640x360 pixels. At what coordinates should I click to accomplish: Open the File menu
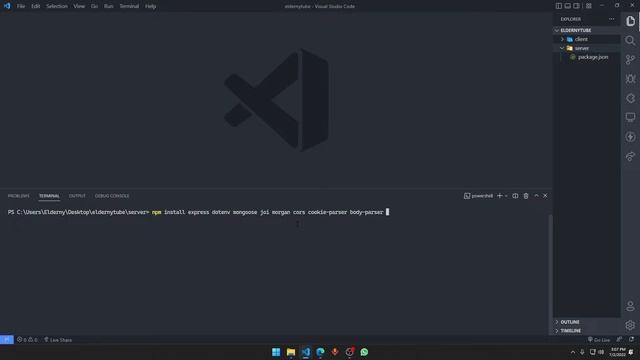pos(21,6)
